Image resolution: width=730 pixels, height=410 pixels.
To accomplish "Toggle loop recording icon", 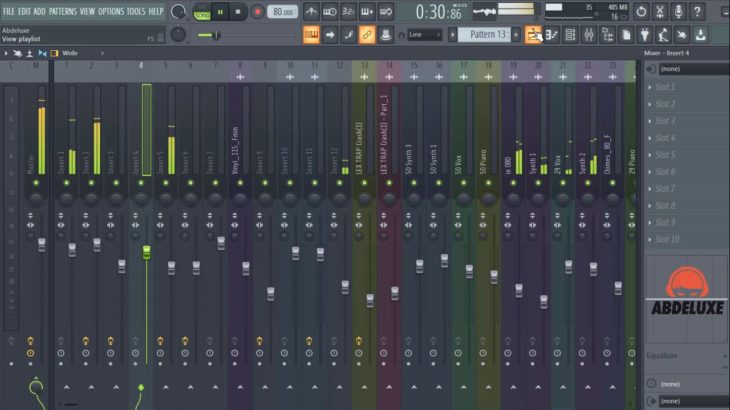I will pyautogui.click(x=385, y=12).
